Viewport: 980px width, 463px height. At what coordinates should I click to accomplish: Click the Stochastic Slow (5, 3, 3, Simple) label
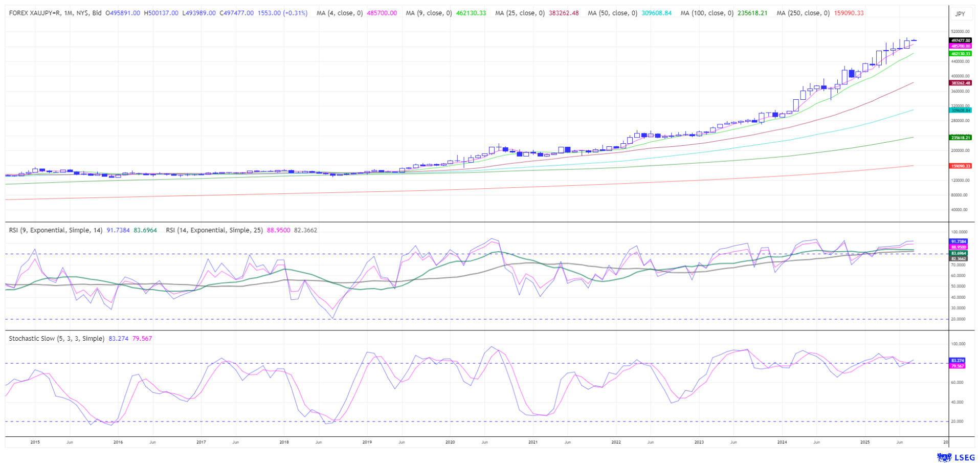pos(56,339)
